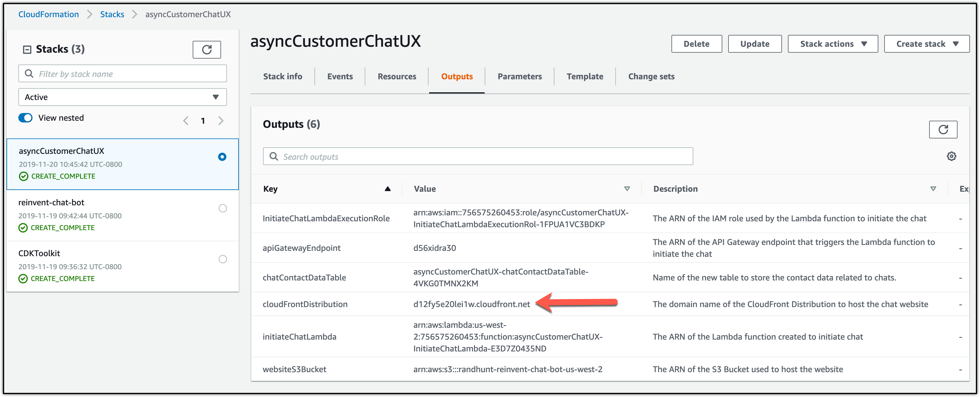This screenshot has width=980, height=397.
Task: Open the Active status filter dropdown
Action: point(122,97)
